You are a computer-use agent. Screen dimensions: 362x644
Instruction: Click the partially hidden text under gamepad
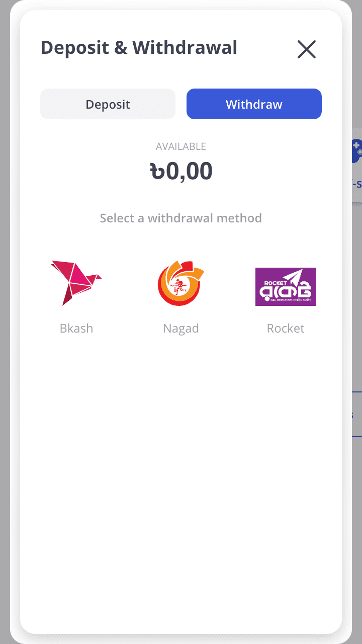point(357,185)
